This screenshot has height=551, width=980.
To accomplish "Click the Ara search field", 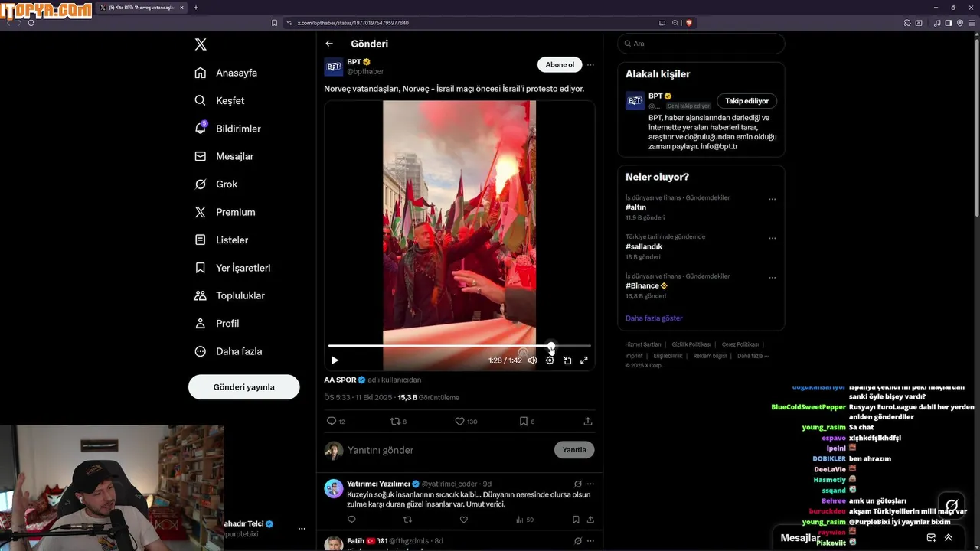I will point(701,44).
